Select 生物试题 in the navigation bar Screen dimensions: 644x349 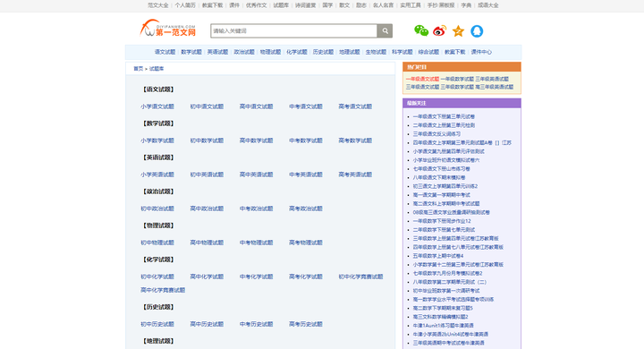[x=376, y=52]
